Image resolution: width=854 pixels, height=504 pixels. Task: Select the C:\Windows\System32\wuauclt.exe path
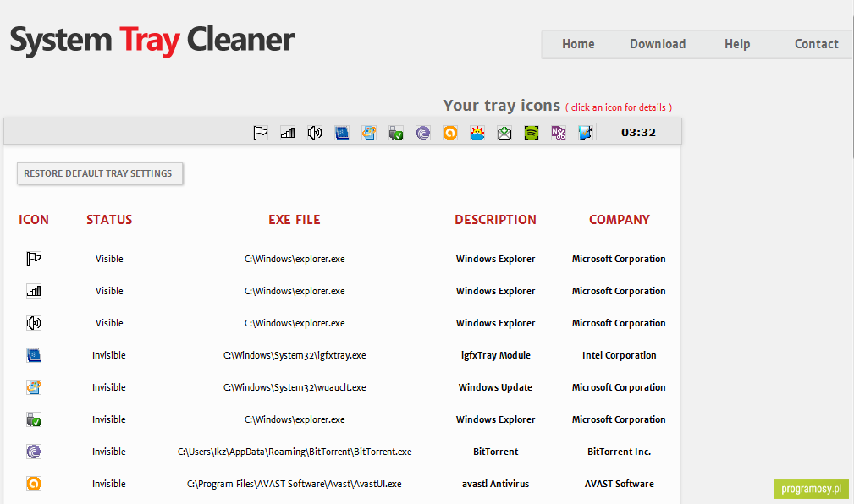tap(295, 387)
